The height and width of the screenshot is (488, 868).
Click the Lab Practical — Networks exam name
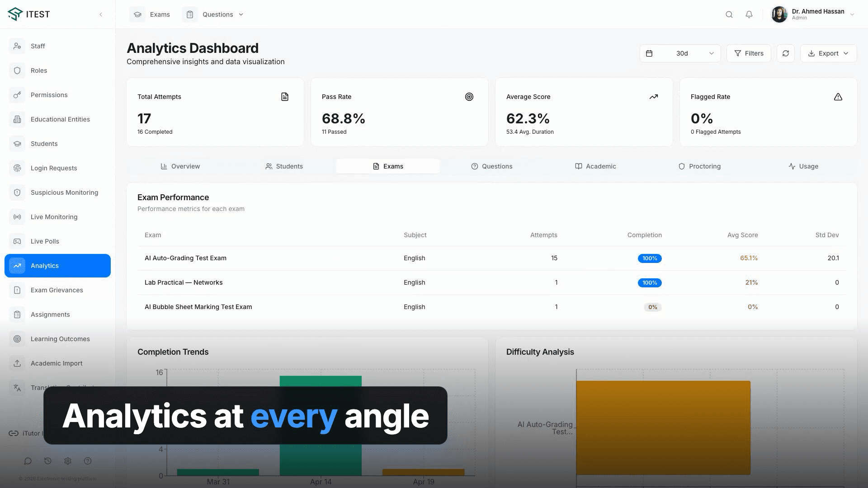[x=184, y=282]
